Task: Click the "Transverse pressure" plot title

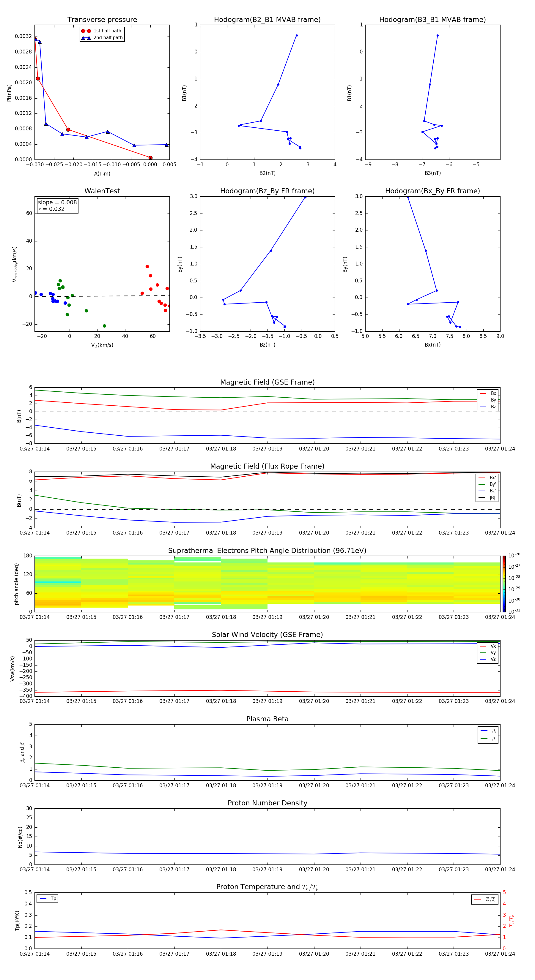Action: (x=102, y=20)
